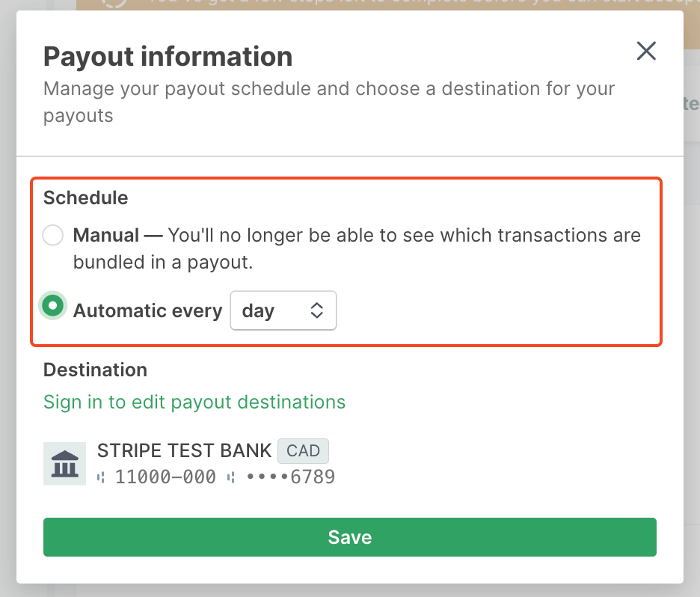Click the routing number icon before 11000-000
The height and width of the screenshot is (597, 700).
102,477
